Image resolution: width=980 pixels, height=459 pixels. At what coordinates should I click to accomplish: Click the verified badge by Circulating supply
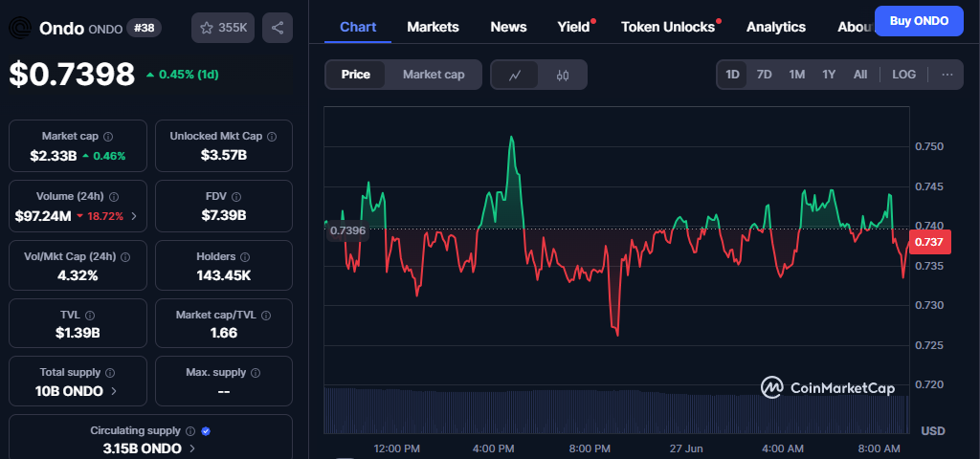pos(207,431)
